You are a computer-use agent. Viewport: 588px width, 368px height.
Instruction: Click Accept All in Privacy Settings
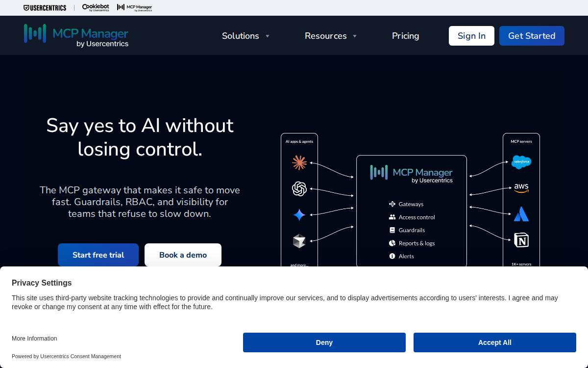click(x=495, y=342)
